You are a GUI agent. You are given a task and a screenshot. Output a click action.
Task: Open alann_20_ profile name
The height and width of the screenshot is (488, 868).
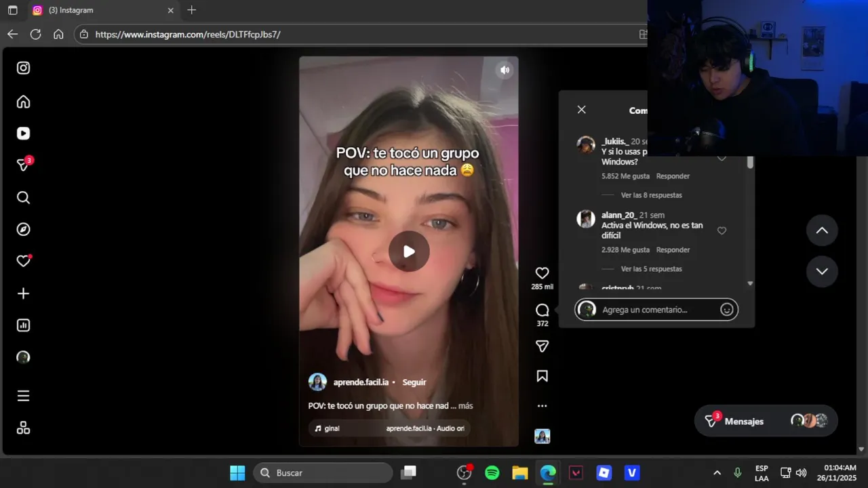point(618,215)
